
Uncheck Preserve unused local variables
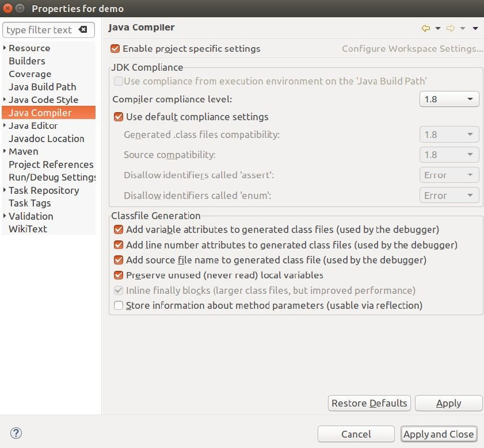point(119,275)
